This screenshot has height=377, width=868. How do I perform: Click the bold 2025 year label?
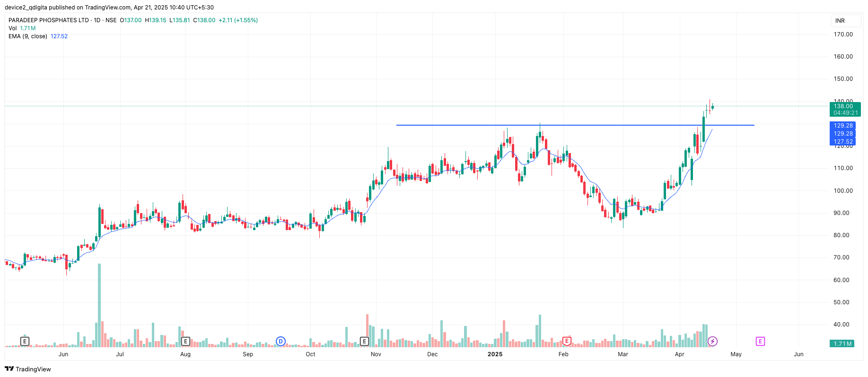pos(495,354)
